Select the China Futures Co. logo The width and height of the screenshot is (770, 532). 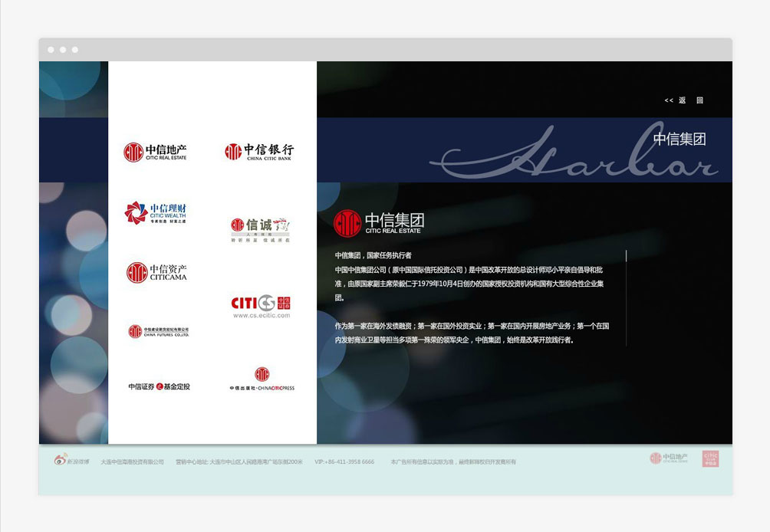[x=158, y=331]
